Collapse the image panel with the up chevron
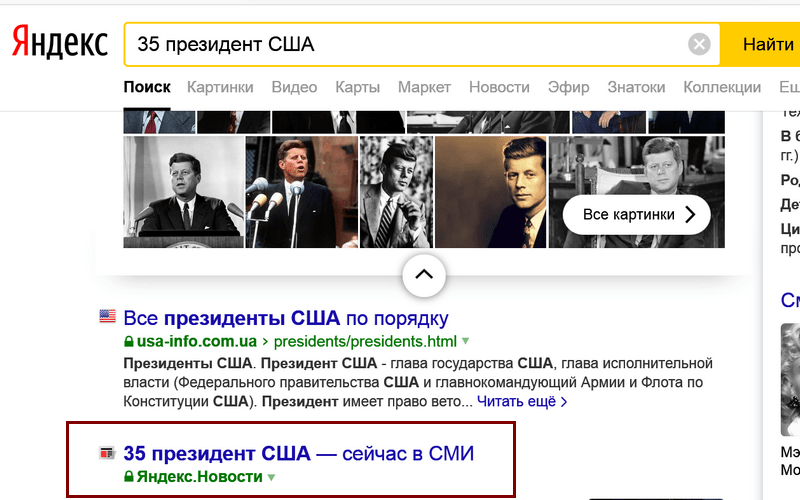The image size is (800, 500). click(x=423, y=273)
